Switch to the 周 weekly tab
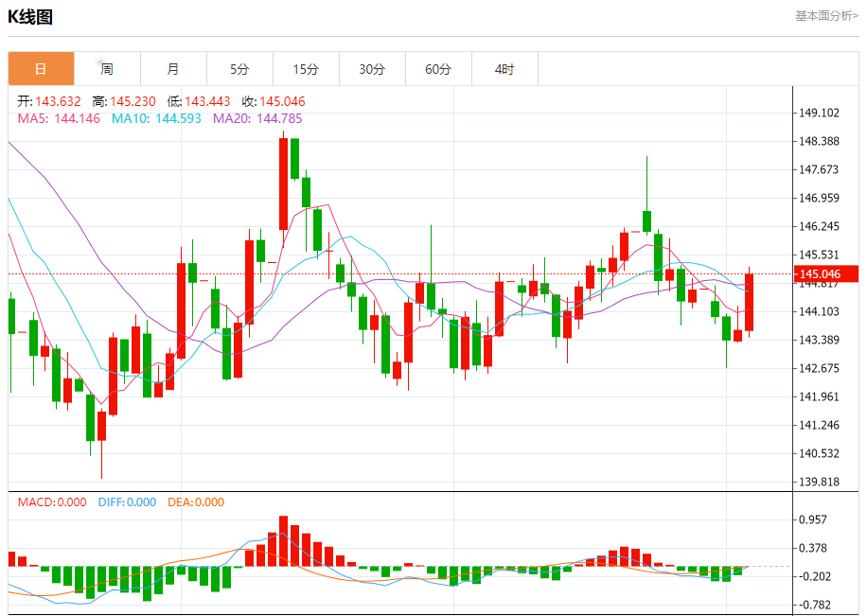 (x=107, y=69)
